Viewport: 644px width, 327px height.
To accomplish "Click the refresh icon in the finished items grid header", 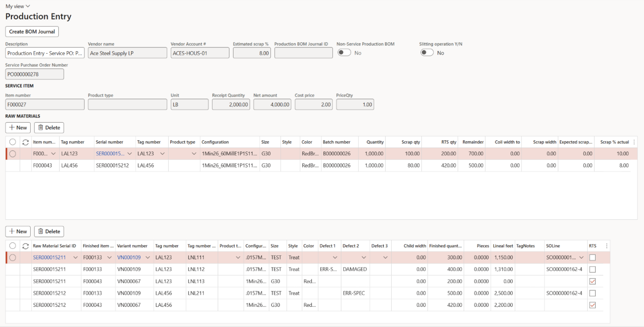I will pos(25,246).
